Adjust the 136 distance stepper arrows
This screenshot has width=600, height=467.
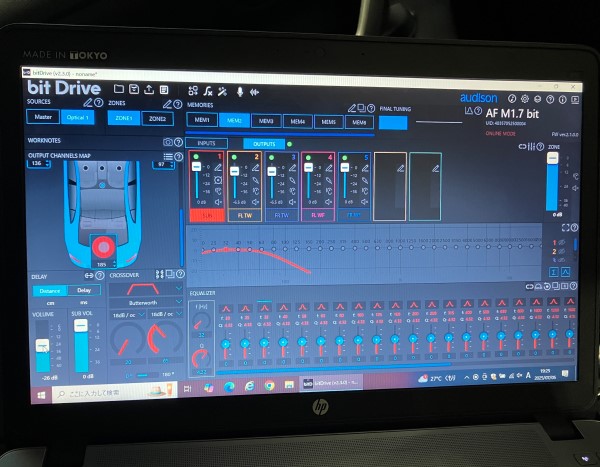pyautogui.click(x=48, y=163)
